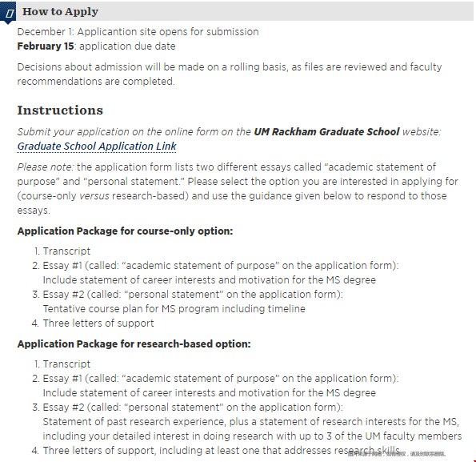Select the Instructions heading
Image resolution: width=476 pixels, height=462 pixels.
[x=60, y=110]
